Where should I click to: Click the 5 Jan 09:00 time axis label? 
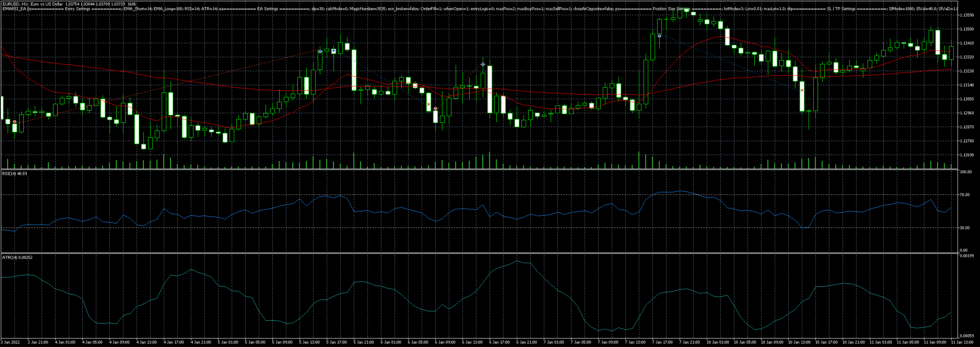(x=282, y=342)
